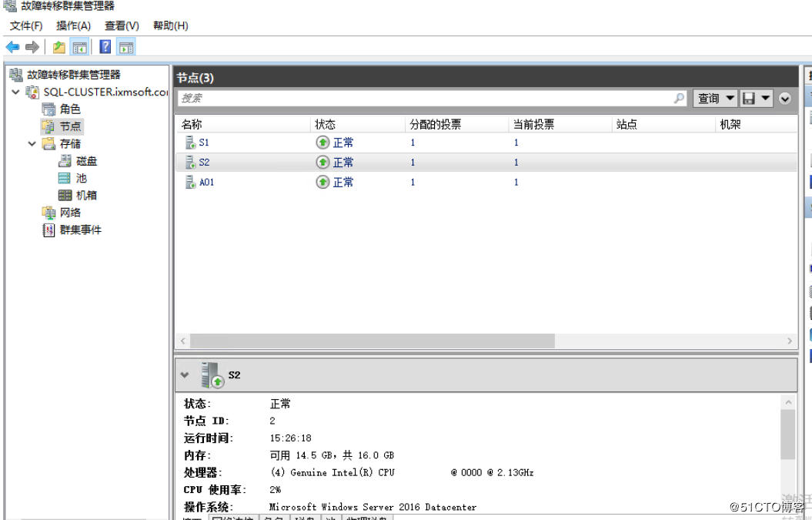Select root 故障转移群集管理器 tree node
Image resolution: width=812 pixels, height=520 pixels.
(74, 75)
